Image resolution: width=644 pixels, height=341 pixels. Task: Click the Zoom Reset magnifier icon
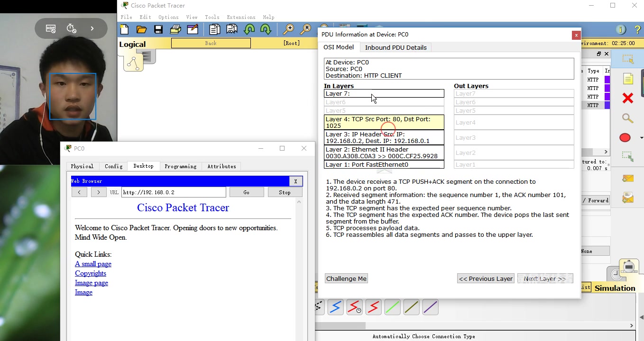306,29
